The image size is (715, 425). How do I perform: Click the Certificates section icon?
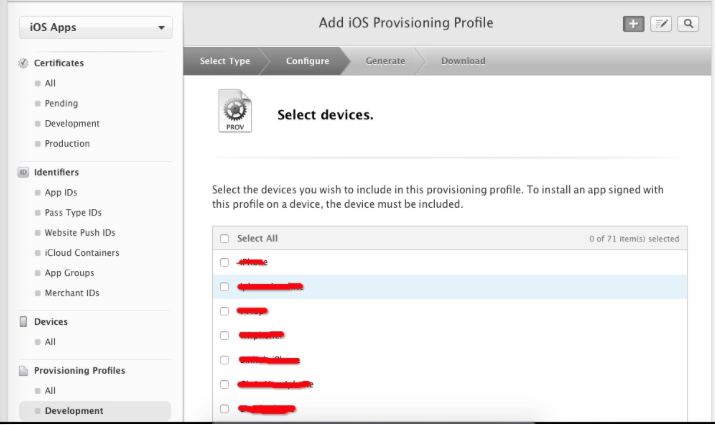pyautogui.click(x=24, y=63)
